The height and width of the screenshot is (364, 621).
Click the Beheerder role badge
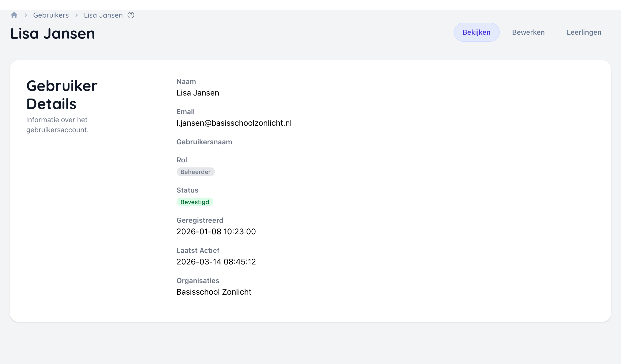[196, 172]
